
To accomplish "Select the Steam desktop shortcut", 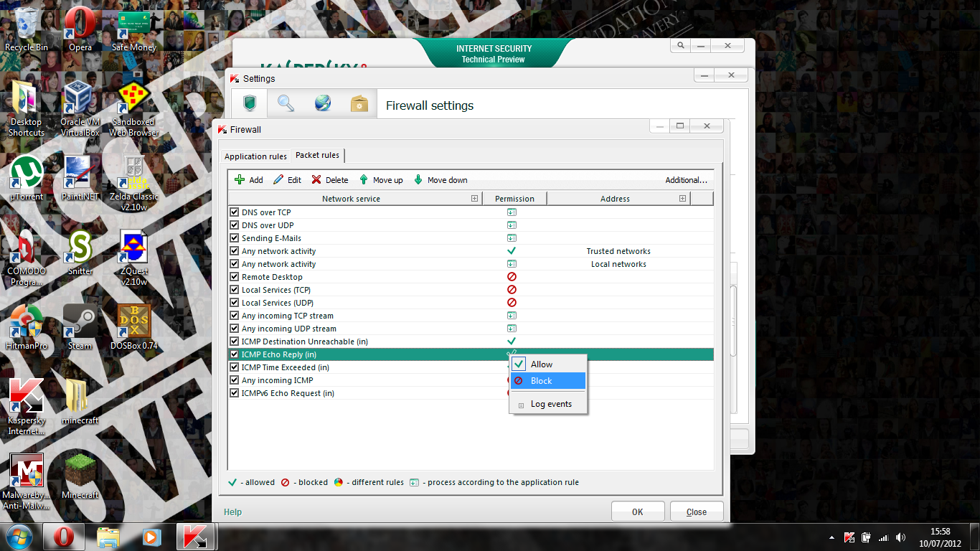I will pyautogui.click(x=80, y=328).
